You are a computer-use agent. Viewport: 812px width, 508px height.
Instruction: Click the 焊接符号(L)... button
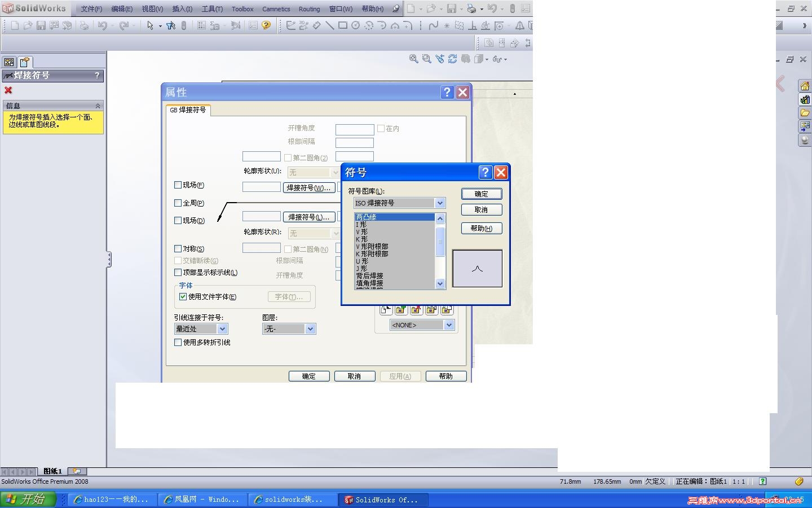(x=309, y=217)
